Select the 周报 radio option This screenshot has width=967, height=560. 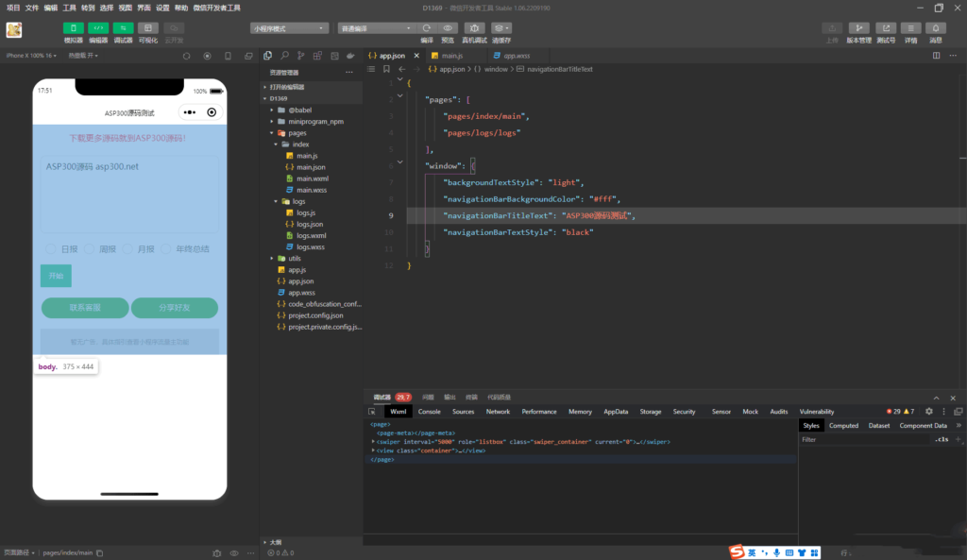(90, 249)
